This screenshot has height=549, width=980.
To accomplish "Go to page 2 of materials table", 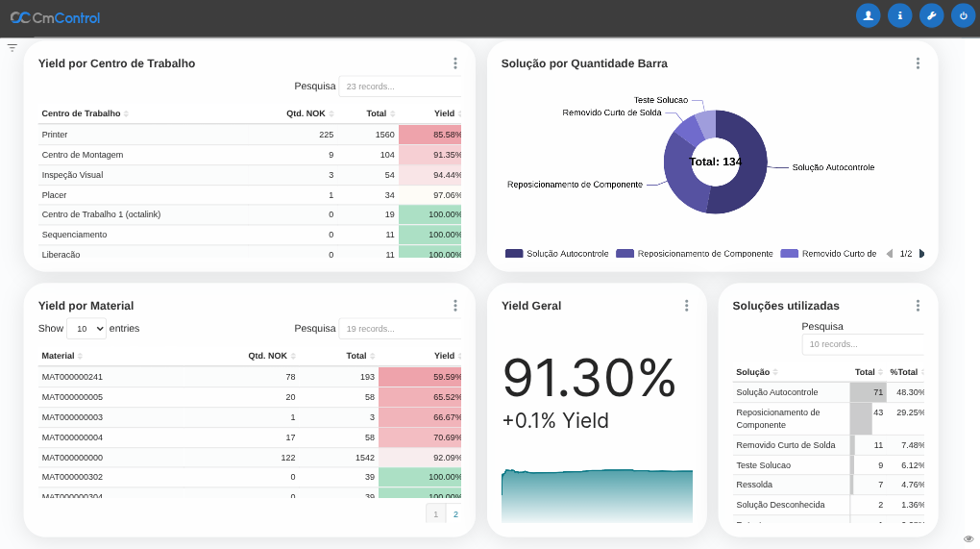I will pos(455,514).
